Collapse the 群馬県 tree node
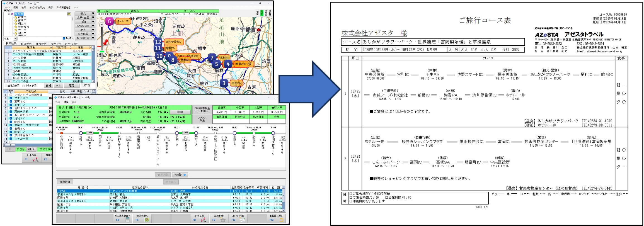This screenshot has width=644, height=226. pos(9,14)
